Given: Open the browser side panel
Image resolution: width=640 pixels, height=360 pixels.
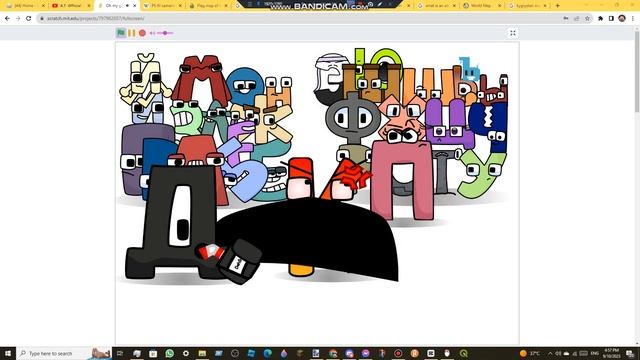Looking at the screenshot, I should pos(611,18).
